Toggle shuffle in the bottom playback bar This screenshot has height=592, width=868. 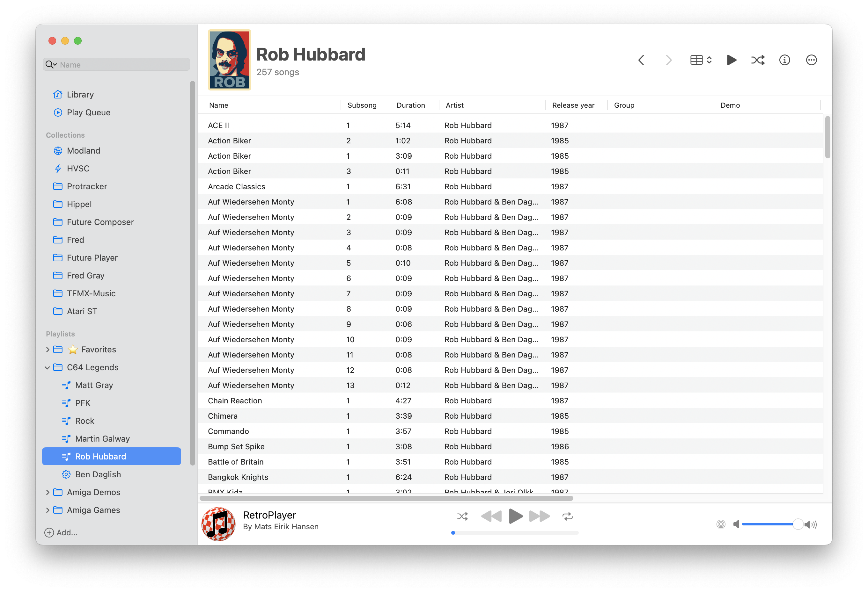462,516
